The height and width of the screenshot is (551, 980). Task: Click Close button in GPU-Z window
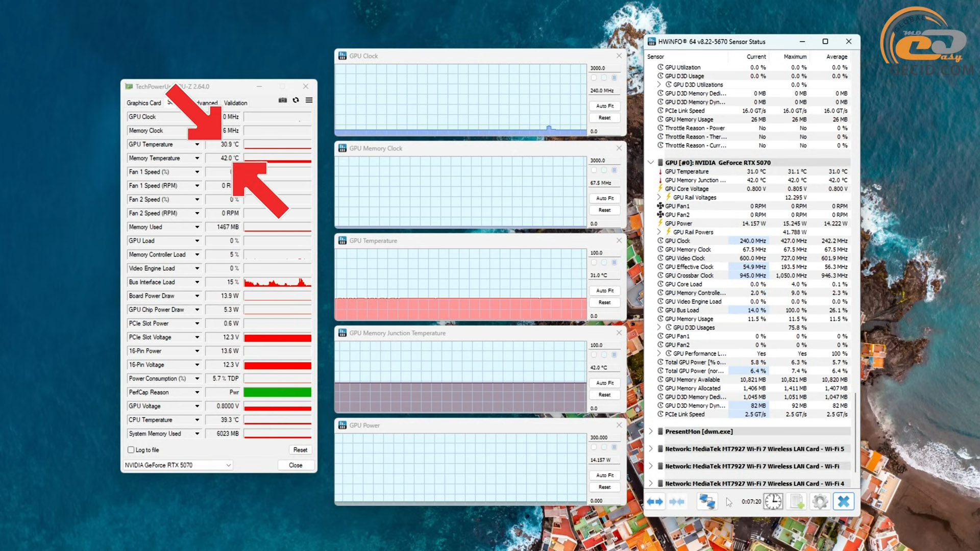tap(296, 465)
